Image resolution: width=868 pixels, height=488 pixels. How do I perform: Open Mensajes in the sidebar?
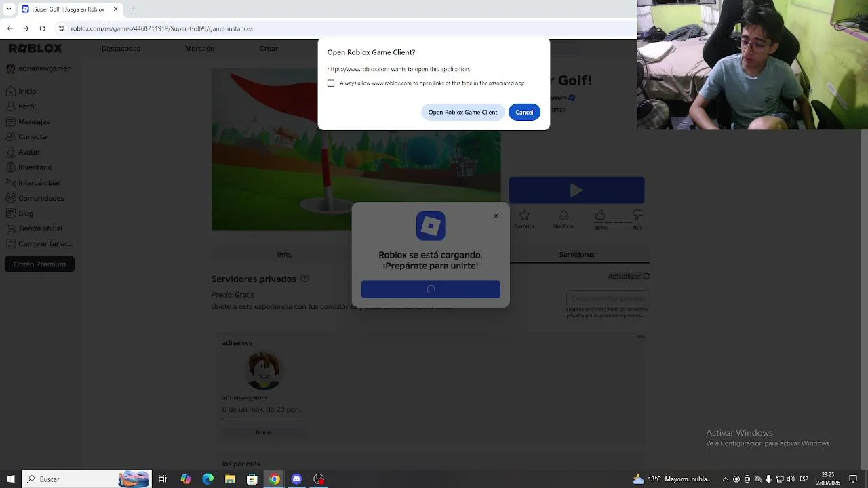(x=28, y=122)
